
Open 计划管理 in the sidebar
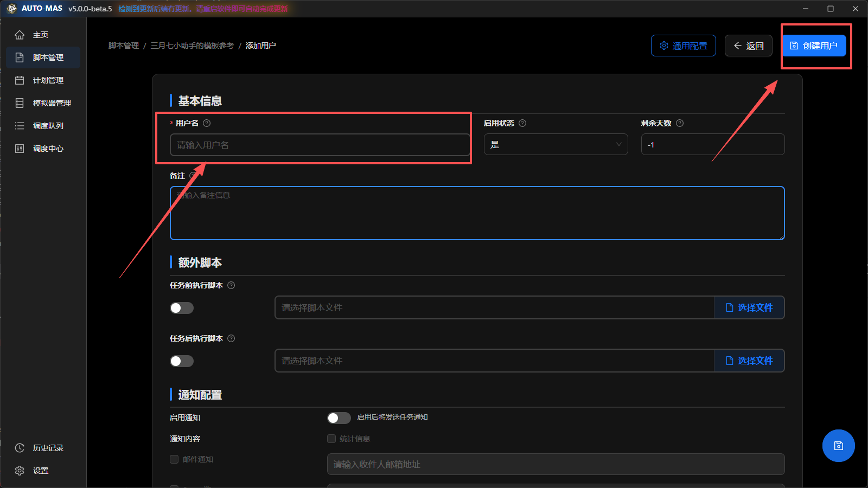(48, 80)
